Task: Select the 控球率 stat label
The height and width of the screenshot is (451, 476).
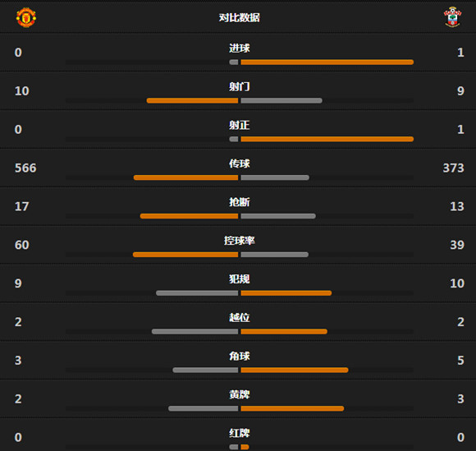Action: point(239,241)
